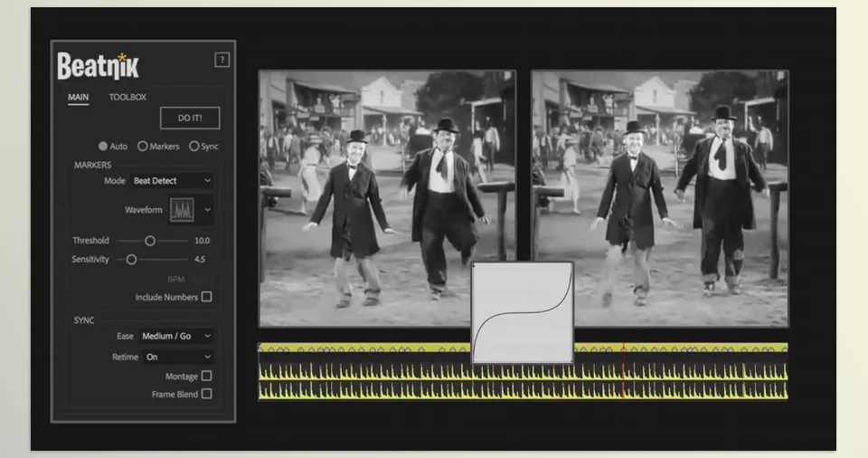This screenshot has height=458, width=868.
Task: Click the right video preview
Action: tap(660, 198)
